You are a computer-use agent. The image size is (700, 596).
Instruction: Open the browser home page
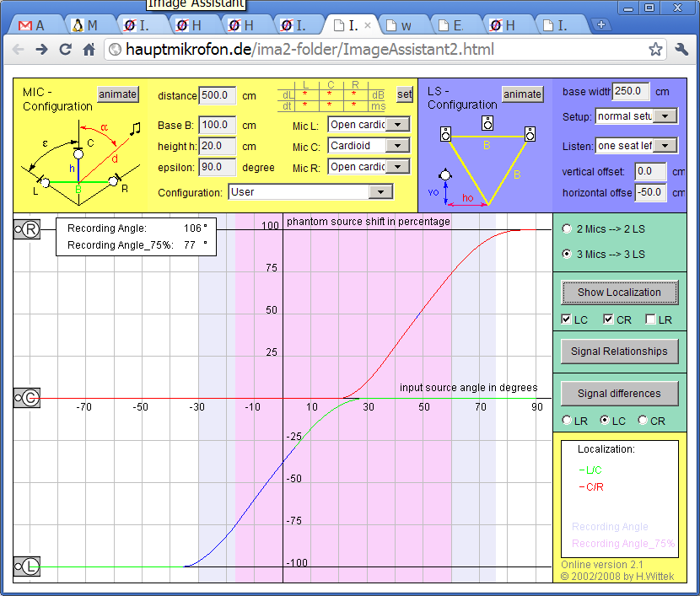(89, 49)
